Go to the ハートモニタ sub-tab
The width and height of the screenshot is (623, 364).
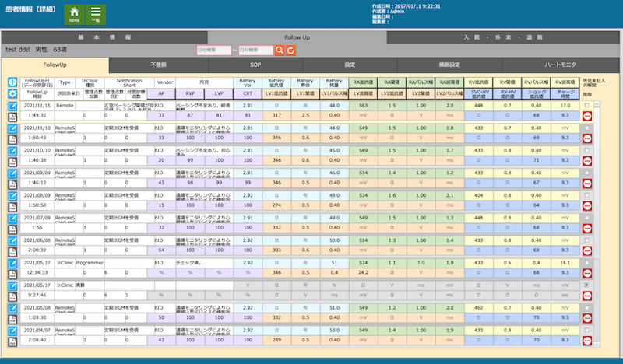point(550,65)
